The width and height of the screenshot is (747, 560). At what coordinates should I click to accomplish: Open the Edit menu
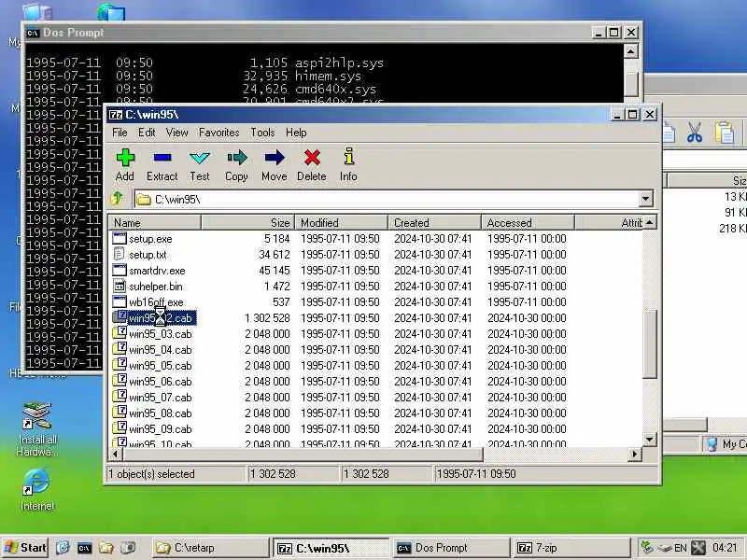click(147, 133)
